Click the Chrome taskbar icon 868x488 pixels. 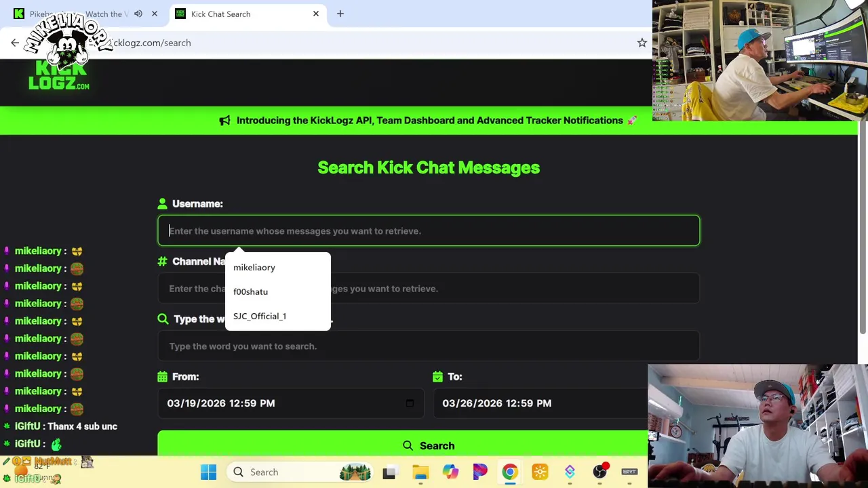[510, 472]
